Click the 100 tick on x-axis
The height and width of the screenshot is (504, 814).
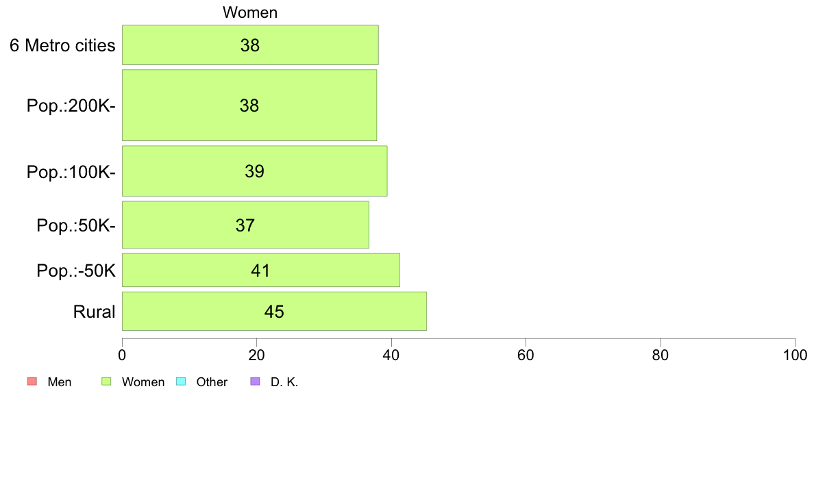pyautogui.click(x=795, y=355)
